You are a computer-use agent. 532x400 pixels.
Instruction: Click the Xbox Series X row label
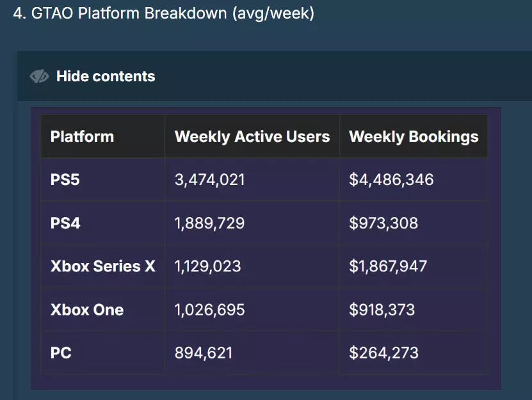point(102,266)
